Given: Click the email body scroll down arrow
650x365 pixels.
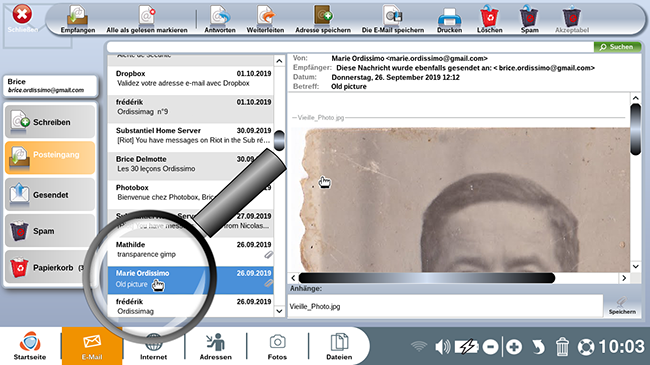Looking at the screenshot, I should point(635,266).
